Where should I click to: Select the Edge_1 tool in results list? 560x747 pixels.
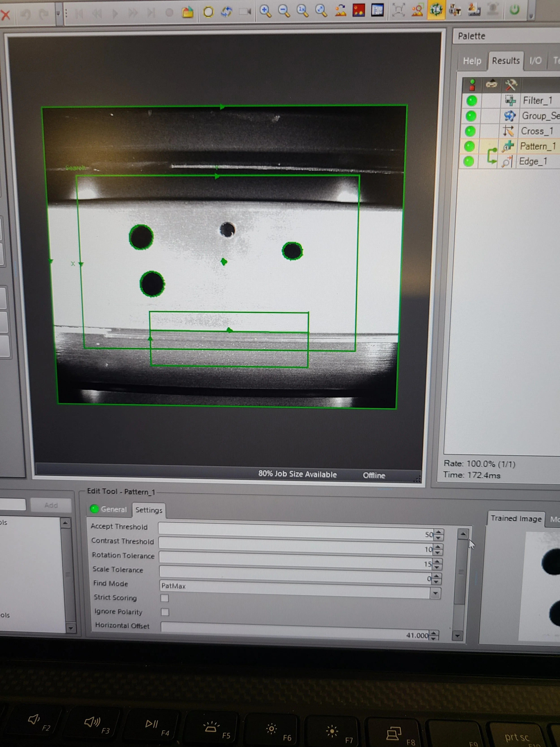533,161
